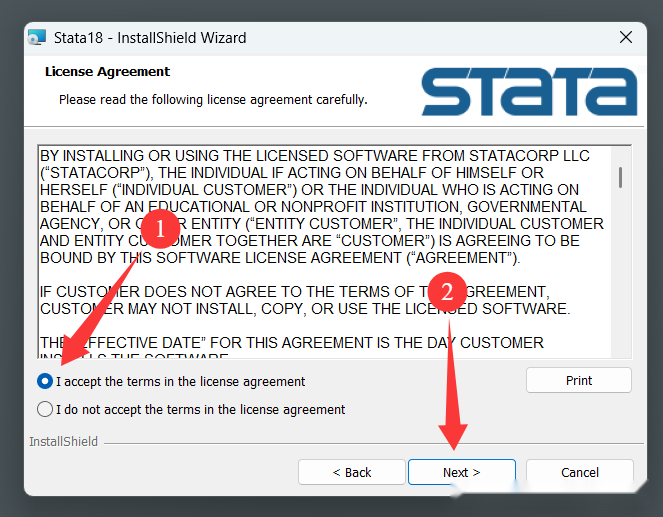Print the license agreement
663x517 pixels.
pos(579,380)
